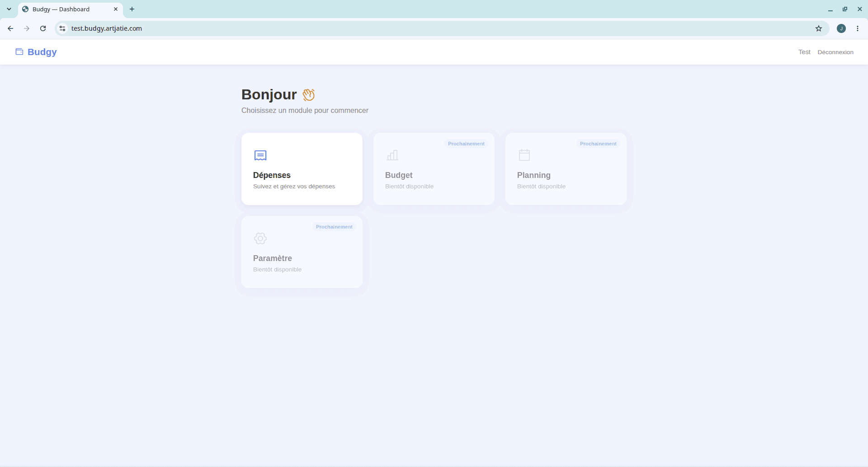Click the Budgy wallet logo icon
The height and width of the screenshot is (467, 868).
19,52
